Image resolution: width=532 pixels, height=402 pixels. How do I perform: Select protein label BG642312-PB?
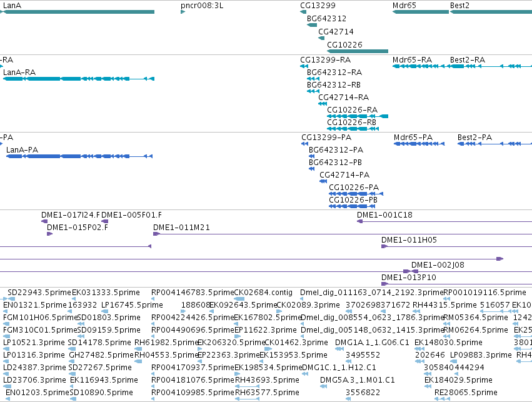click(x=335, y=163)
